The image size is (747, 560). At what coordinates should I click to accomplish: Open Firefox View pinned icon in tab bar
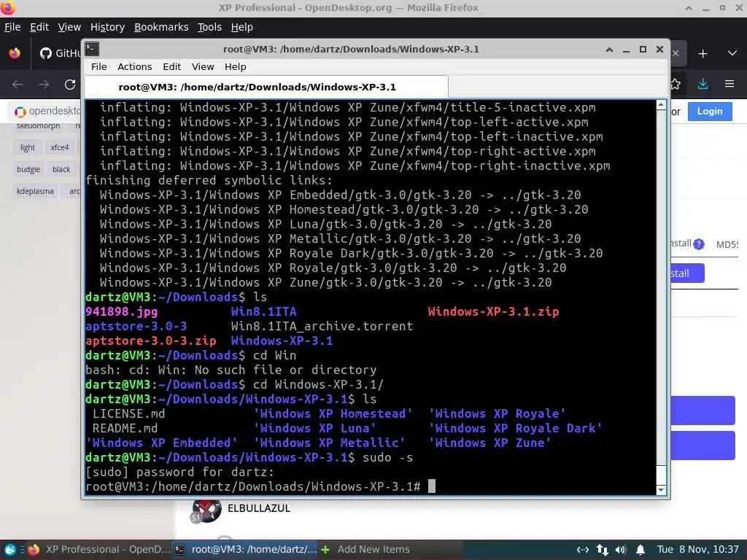tap(15, 53)
